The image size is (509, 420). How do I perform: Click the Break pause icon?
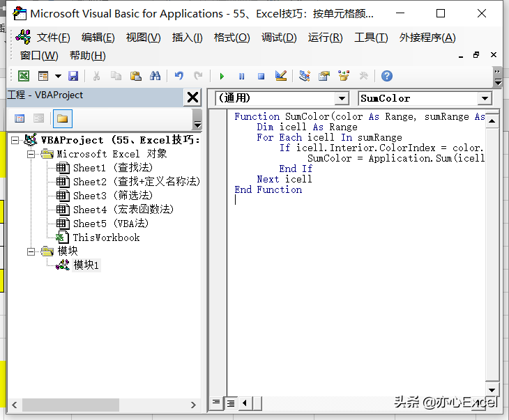(x=241, y=76)
